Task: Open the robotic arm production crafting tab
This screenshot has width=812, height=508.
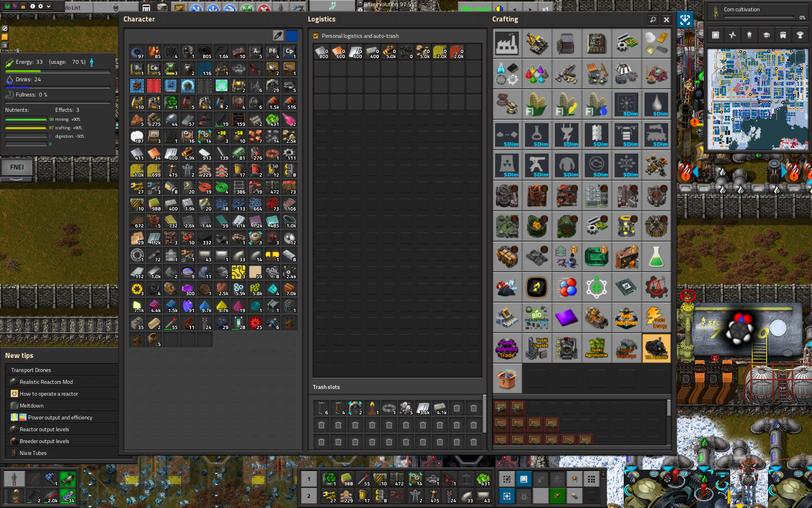Action: pyautogui.click(x=537, y=43)
